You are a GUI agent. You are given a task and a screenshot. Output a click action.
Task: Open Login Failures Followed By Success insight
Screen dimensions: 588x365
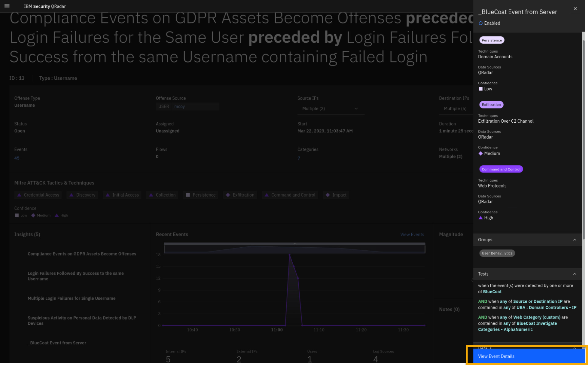76,276
